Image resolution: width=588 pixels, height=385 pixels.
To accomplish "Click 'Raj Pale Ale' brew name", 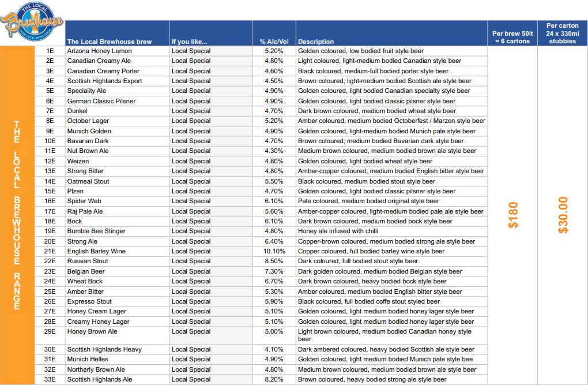I will point(85,211).
